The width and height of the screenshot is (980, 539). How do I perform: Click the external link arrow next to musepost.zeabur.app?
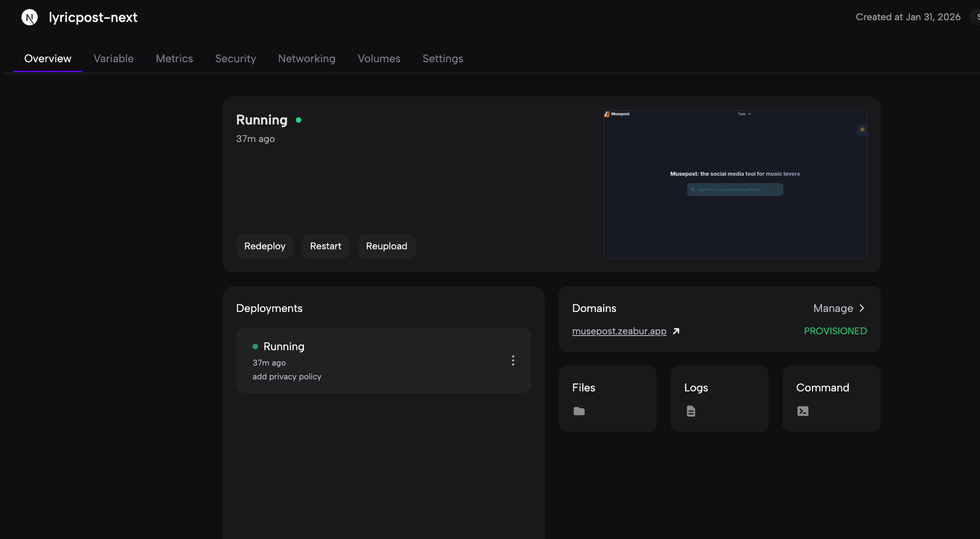click(x=676, y=331)
